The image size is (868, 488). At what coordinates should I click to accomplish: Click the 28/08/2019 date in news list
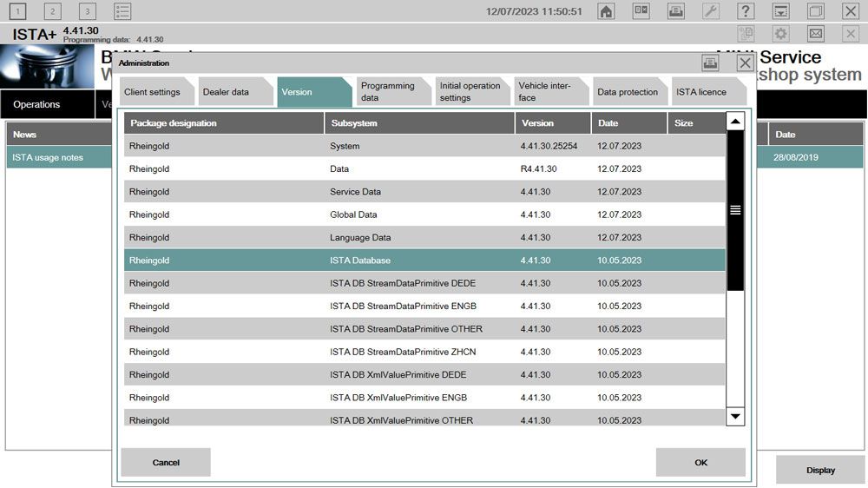795,157
